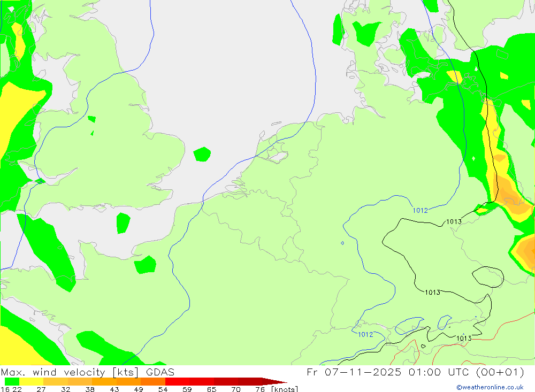
Task: Click the bright red legend swatch above 54
Action: 177,381
